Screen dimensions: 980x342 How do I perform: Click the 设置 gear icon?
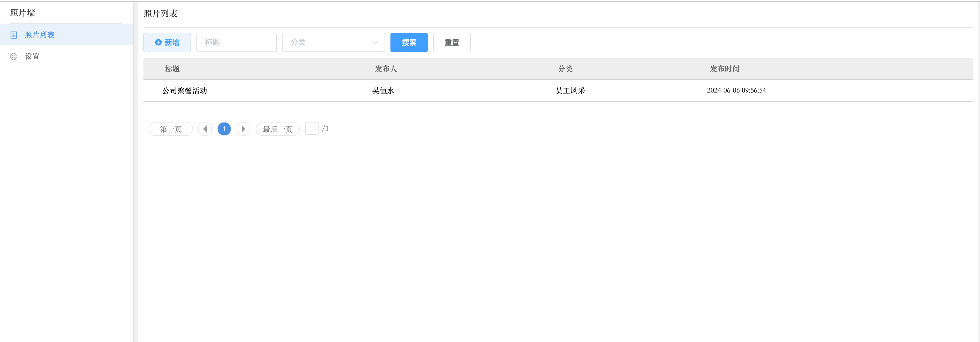14,56
